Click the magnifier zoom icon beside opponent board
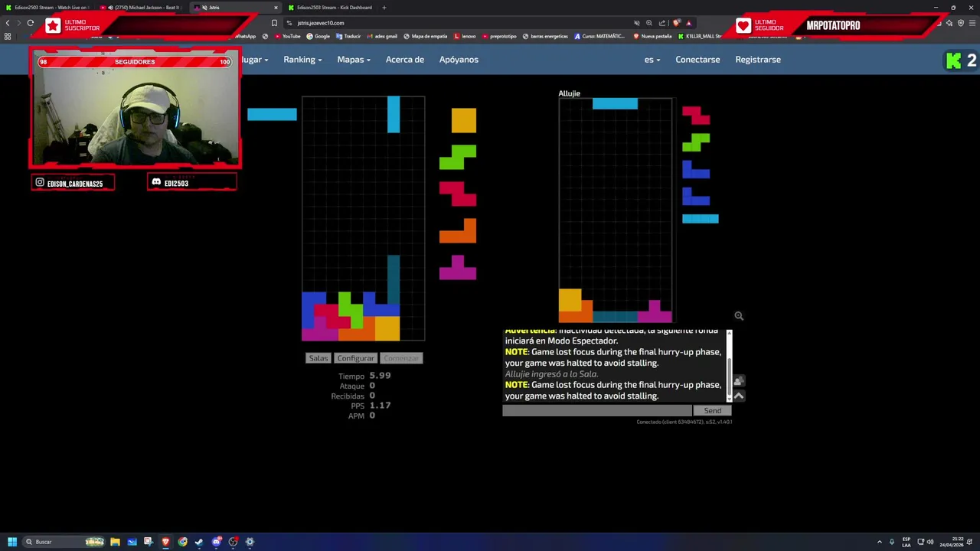980x551 pixels. (739, 315)
